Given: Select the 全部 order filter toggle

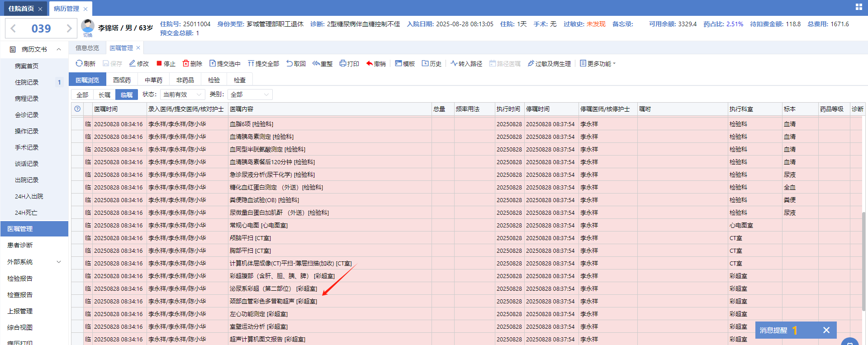Looking at the screenshot, I should (82, 95).
